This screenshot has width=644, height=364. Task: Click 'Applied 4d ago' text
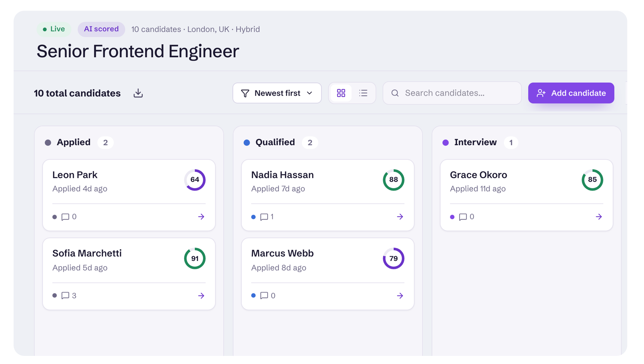pyautogui.click(x=80, y=189)
